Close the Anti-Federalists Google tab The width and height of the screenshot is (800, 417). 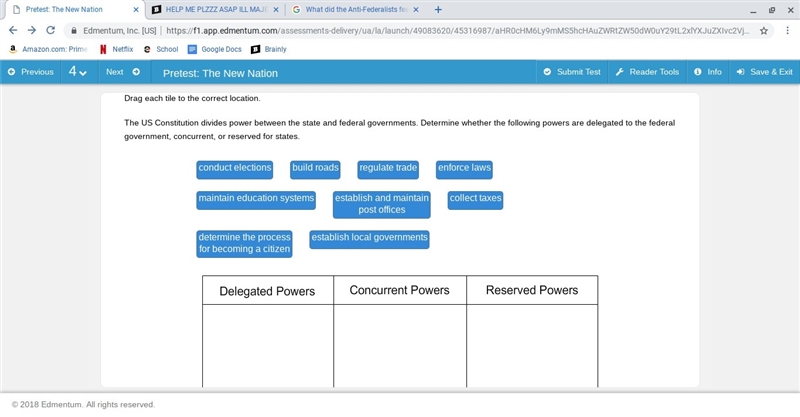click(x=416, y=9)
